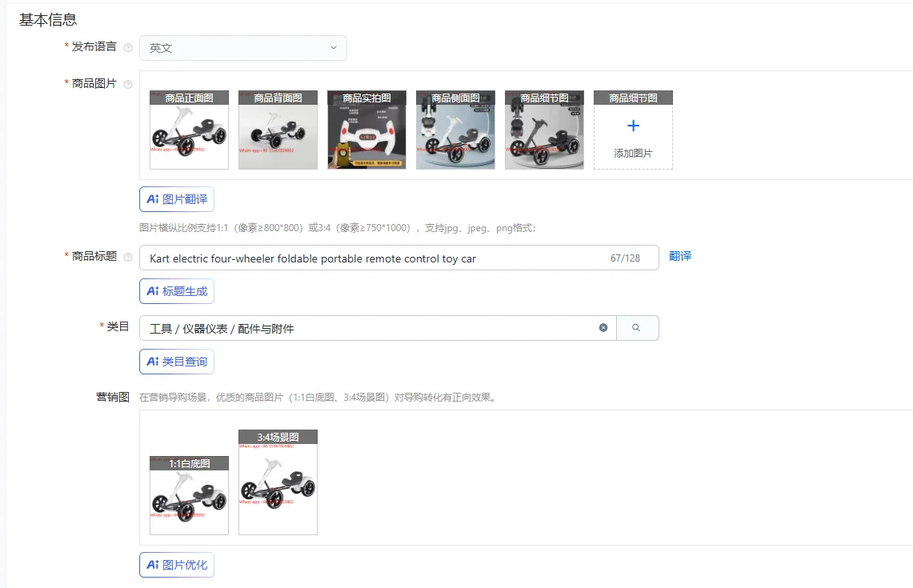Click plus icon to add image
The height and width of the screenshot is (588, 913).
click(x=633, y=126)
